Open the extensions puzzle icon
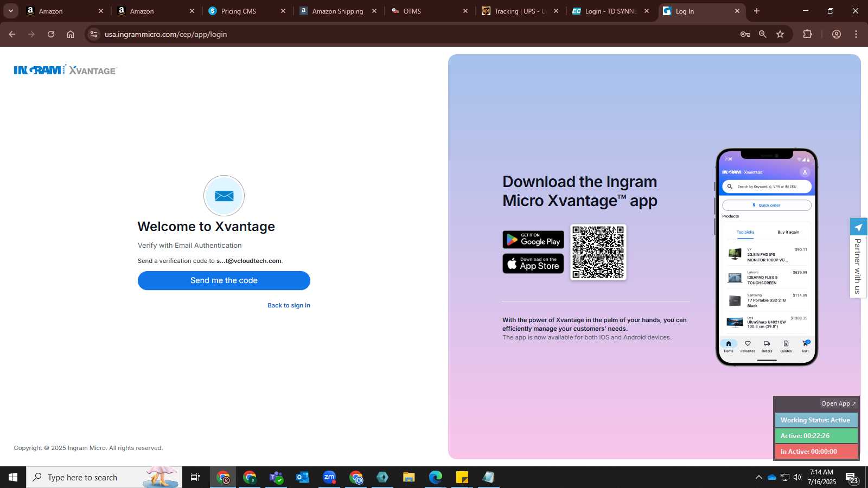 (808, 34)
